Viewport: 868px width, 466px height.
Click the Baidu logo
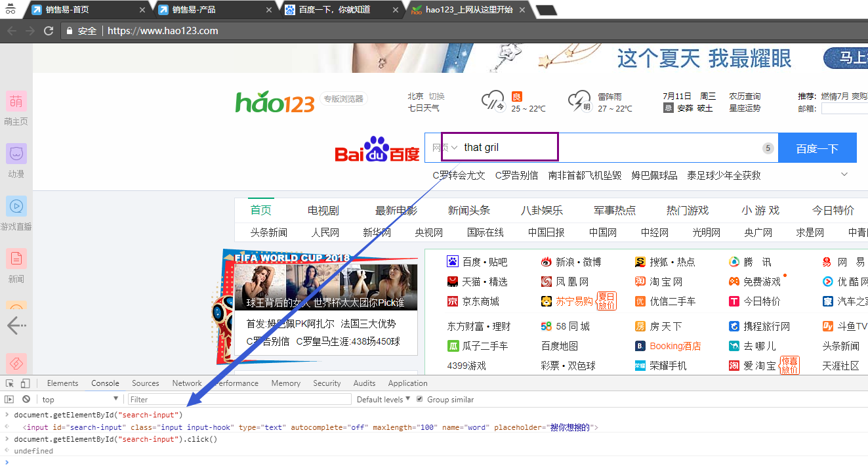pyautogui.click(x=377, y=150)
